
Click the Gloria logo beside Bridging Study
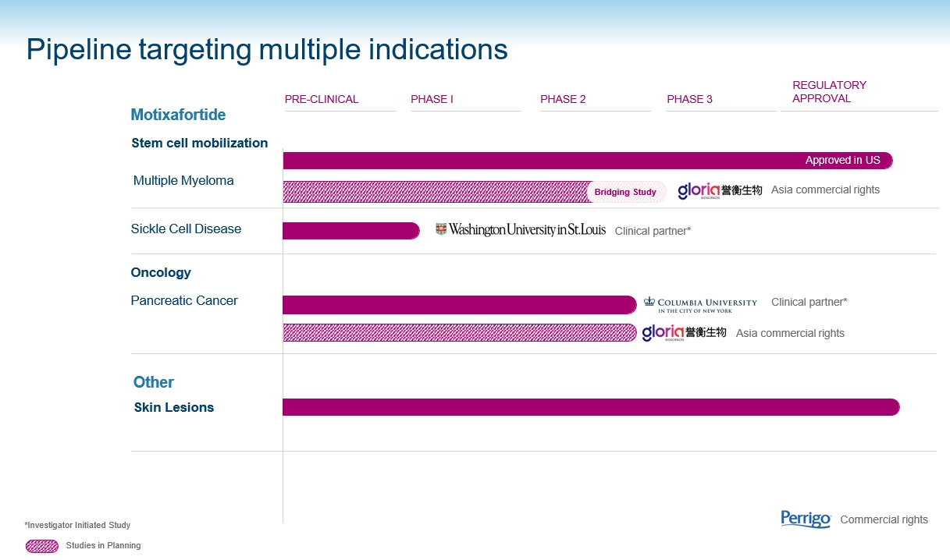point(719,190)
